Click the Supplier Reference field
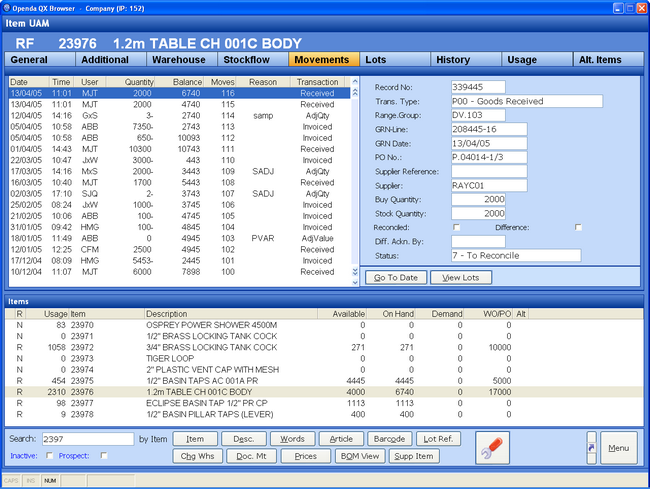The width and height of the screenshot is (650, 489). click(489, 172)
